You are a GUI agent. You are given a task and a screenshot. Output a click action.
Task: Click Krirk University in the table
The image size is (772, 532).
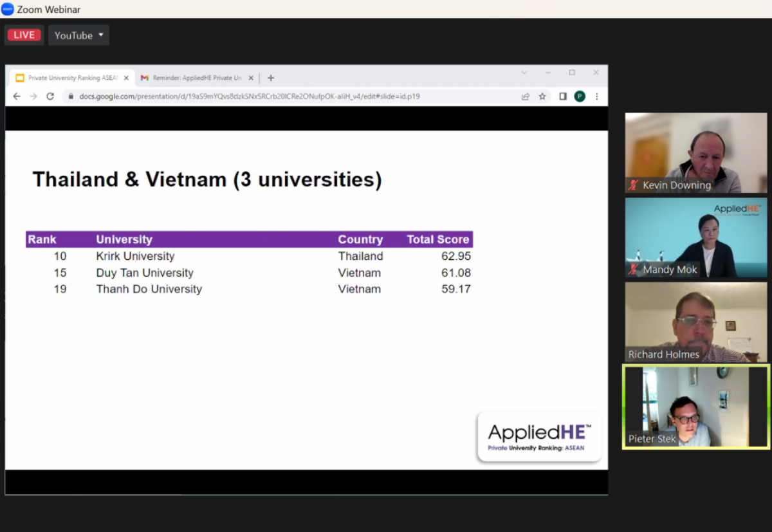[x=135, y=256]
